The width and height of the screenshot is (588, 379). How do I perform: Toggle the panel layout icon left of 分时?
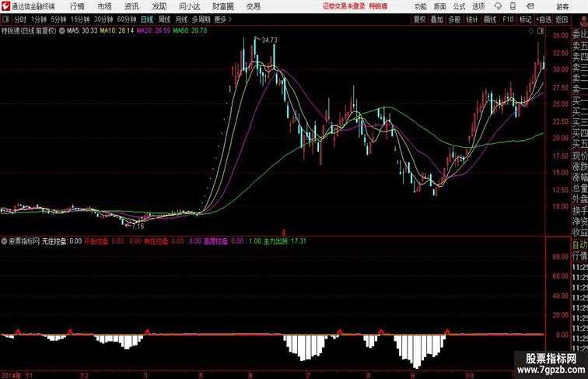pyautogui.click(x=5, y=19)
